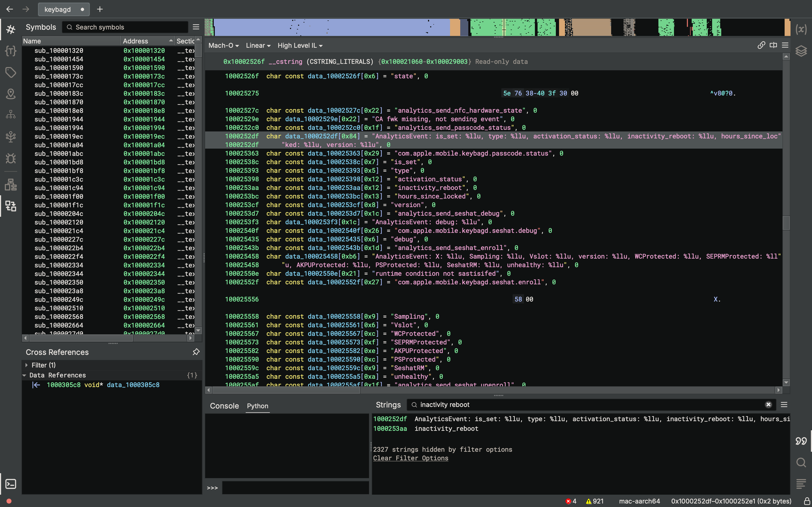
Task: Toggle the link sync icon
Action: (761, 45)
